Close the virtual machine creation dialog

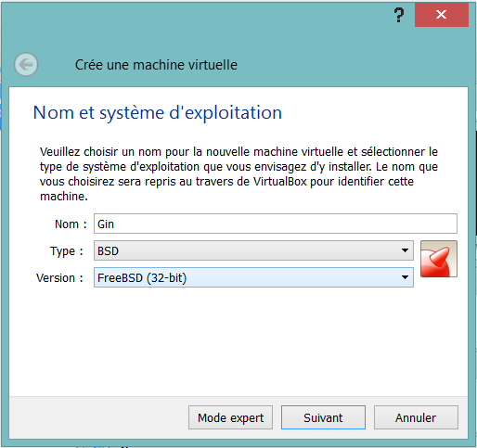point(442,15)
